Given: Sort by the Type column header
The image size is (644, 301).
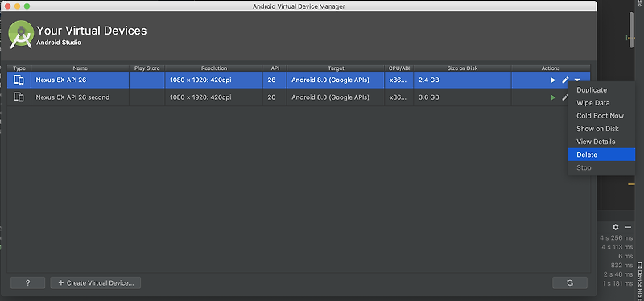Looking at the screenshot, I should [19, 68].
